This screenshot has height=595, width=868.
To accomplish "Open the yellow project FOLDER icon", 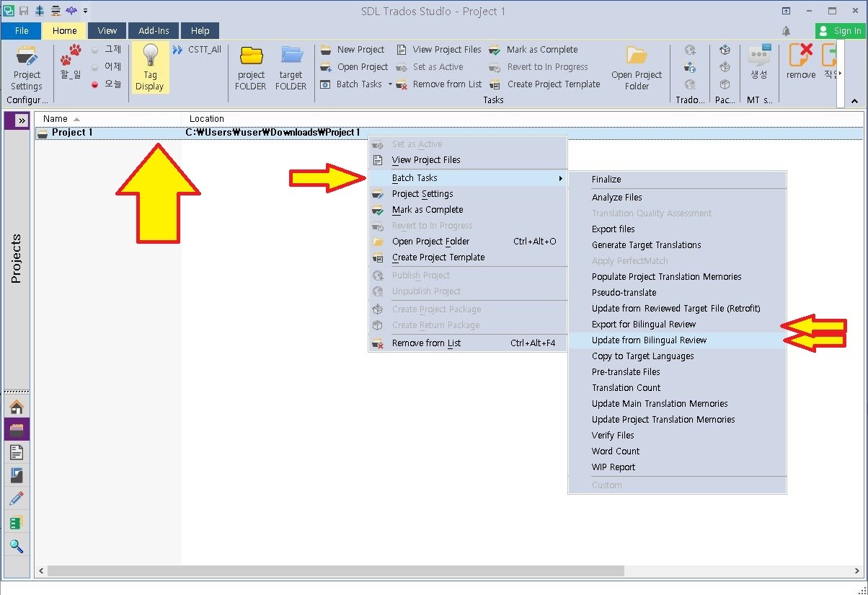I will click(x=251, y=68).
